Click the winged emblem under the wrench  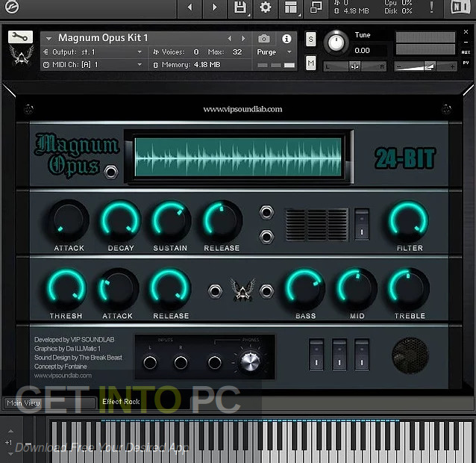[21, 56]
